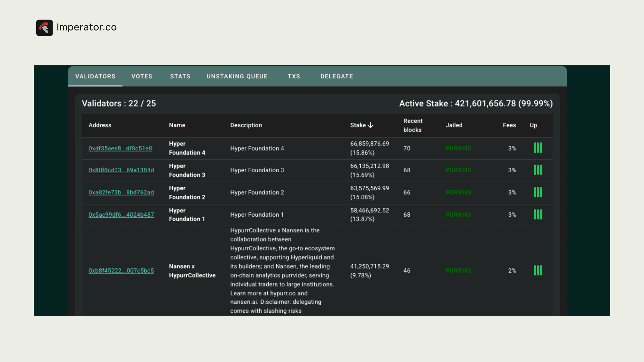Screen dimensions: 644x362
Task: Open address 0xb8f45222...007c5bc5 link
Action: click(121, 270)
